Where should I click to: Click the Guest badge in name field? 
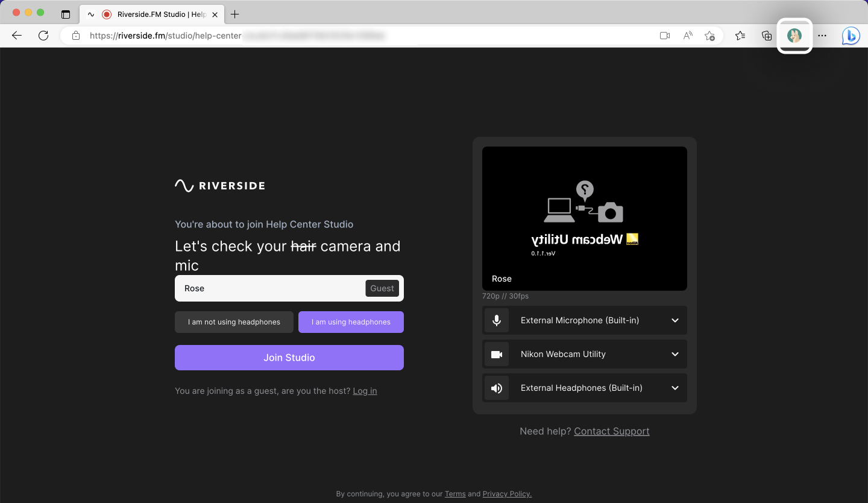pos(382,288)
